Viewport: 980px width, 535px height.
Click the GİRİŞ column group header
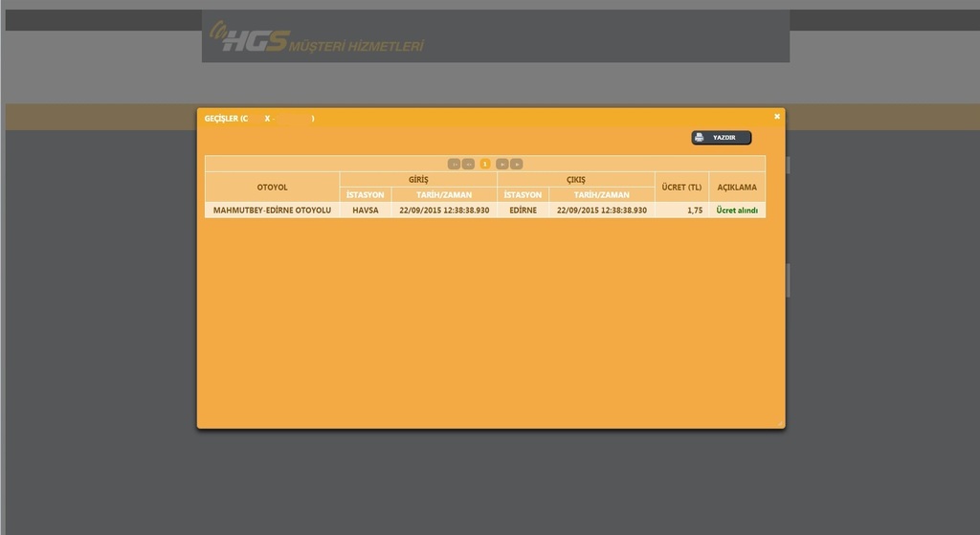418,179
